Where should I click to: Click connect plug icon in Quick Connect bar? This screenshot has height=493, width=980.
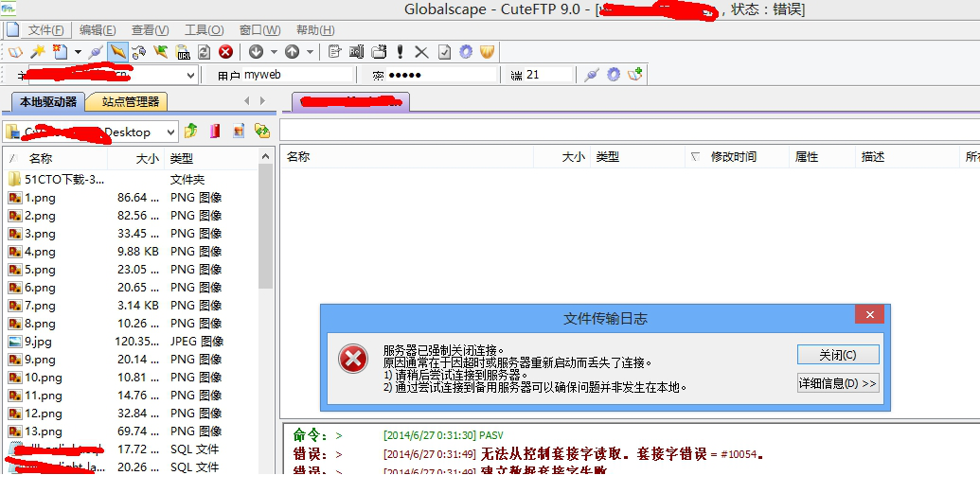point(592,75)
